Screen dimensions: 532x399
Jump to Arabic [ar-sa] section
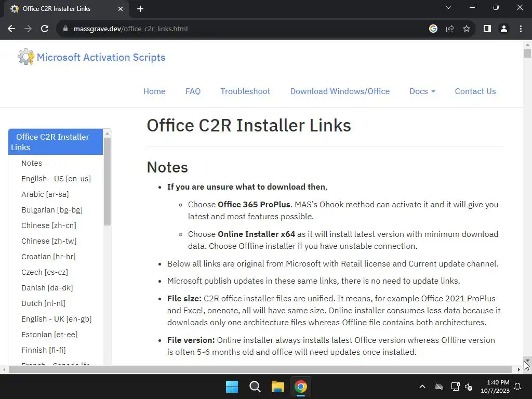(x=45, y=194)
